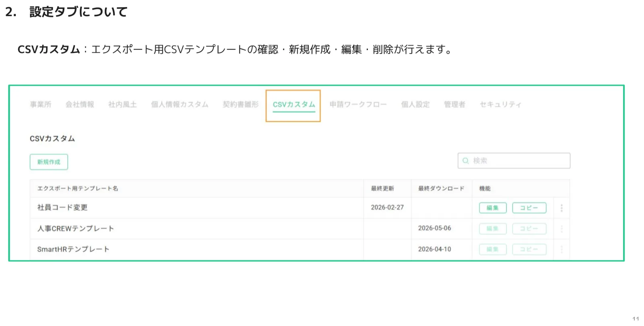Edit the 人事CREWテンプレート template
This screenshot has height=326, width=644.
pos(493,229)
